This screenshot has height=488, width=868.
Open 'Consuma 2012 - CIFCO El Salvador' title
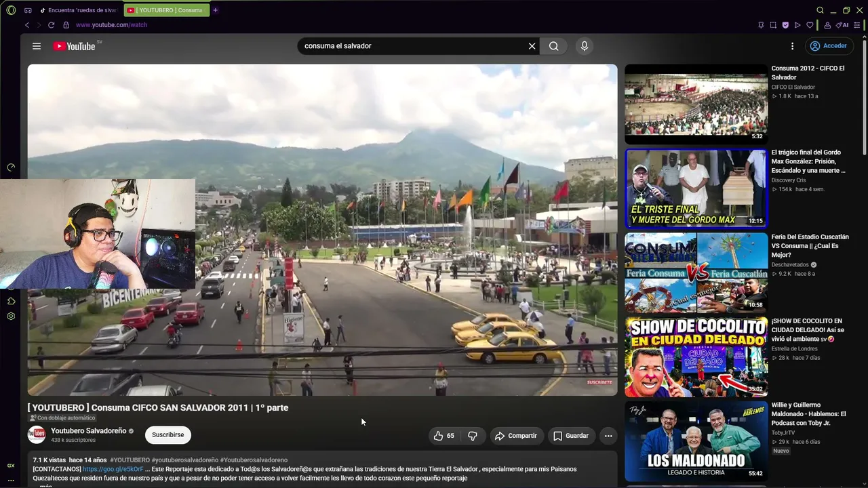(808, 73)
